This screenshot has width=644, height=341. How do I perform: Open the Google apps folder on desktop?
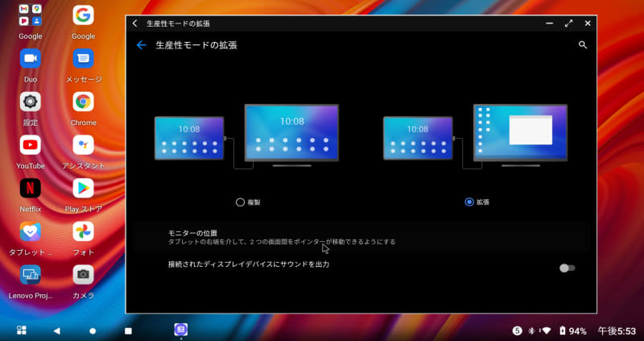[x=31, y=15]
